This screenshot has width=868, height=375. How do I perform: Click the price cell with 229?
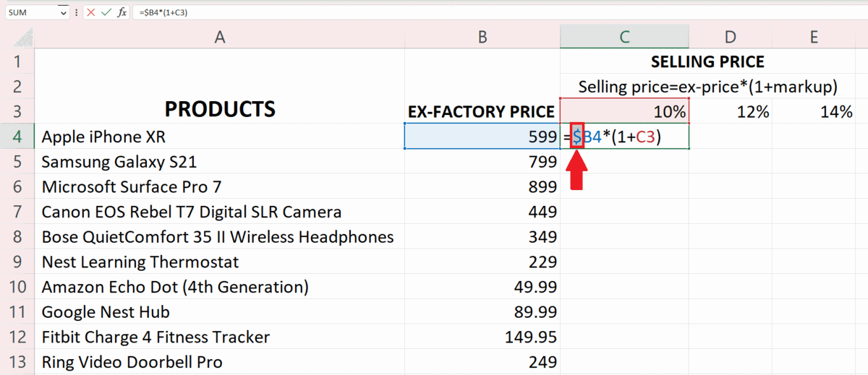[482, 262]
